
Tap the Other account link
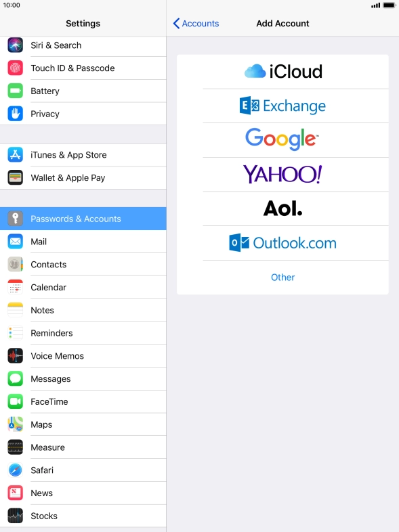tap(282, 278)
